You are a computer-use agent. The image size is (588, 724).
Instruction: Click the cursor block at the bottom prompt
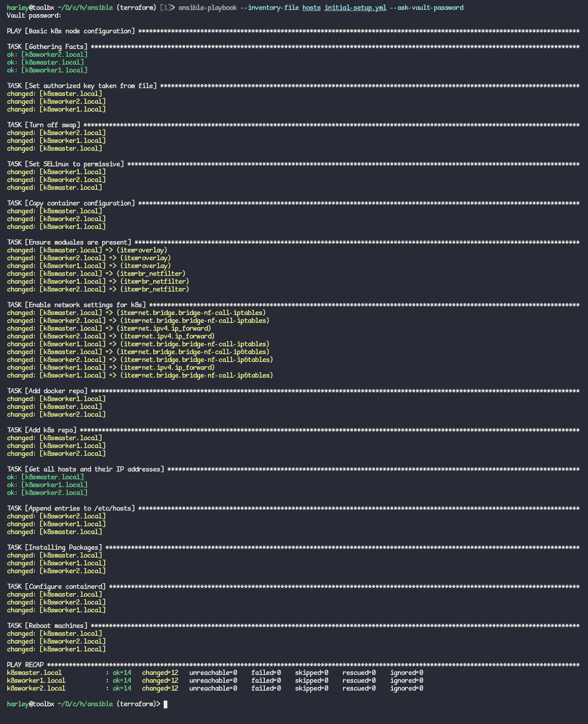(166, 704)
